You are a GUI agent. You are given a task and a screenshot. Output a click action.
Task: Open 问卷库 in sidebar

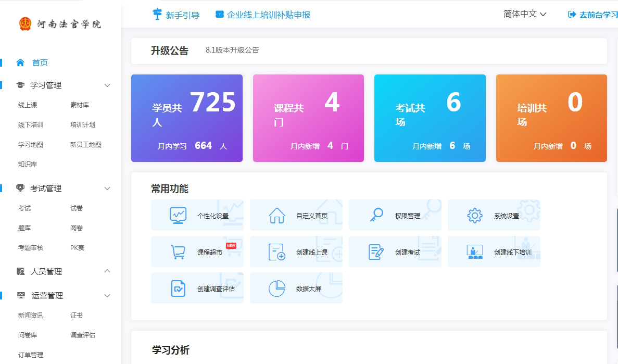(28, 335)
